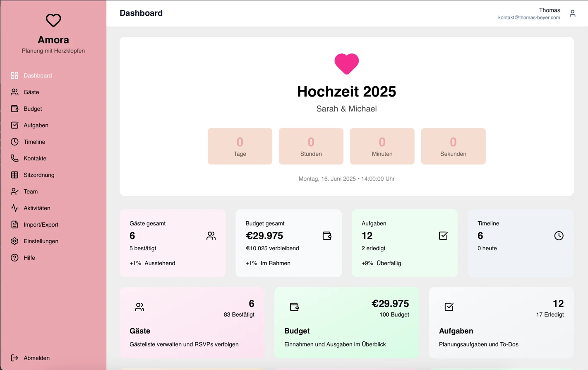Image resolution: width=588 pixels, height=370 pixels.
Task: Open Hilfe via the question mark icon
Action: [14, 258]
